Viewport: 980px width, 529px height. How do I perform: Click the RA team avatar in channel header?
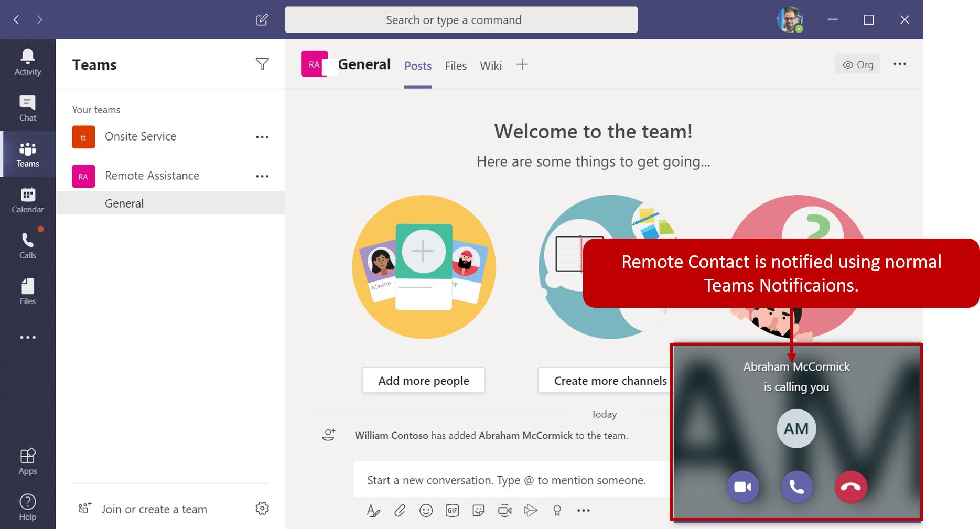[315, 64]
